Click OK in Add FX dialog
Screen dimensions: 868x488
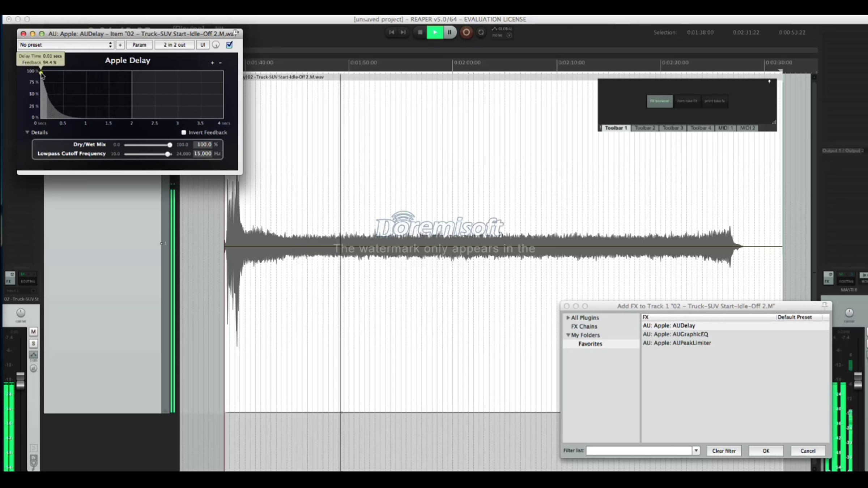(766, 451)
